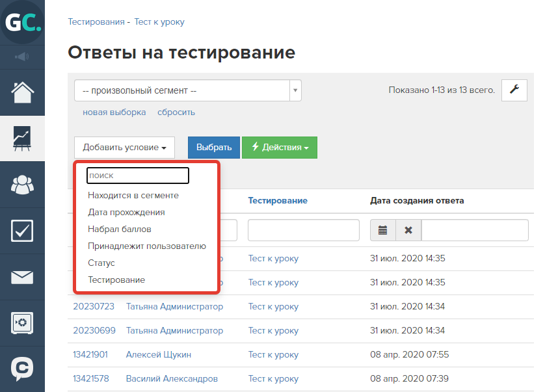Open the safe vault sidebar icon
This screenshot has width=545, height=392.
click(x=22, y=323)
